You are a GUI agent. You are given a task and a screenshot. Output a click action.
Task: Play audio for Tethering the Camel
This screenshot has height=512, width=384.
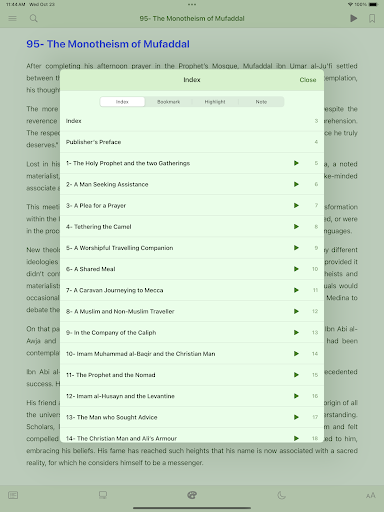296,227
